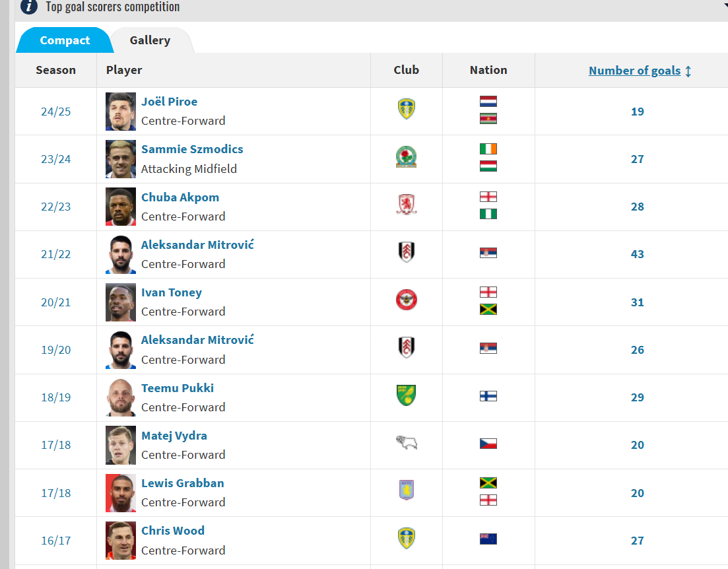Click Fulham crest in the 21/22 row
The height and width of the screenshot is (569, 728).
click(407, 252)
